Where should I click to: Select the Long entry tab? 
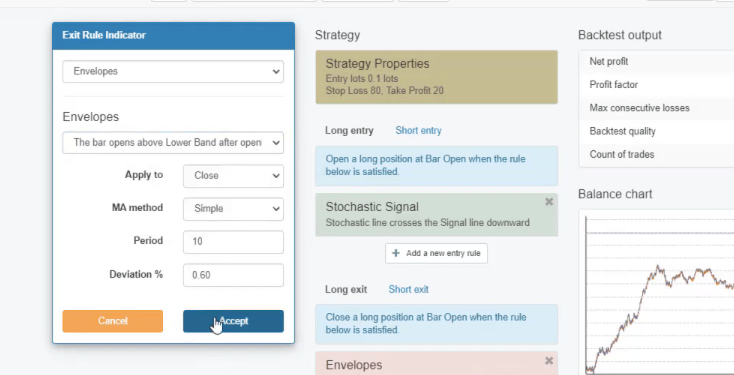pyautogui.click(x=349, y=131)
